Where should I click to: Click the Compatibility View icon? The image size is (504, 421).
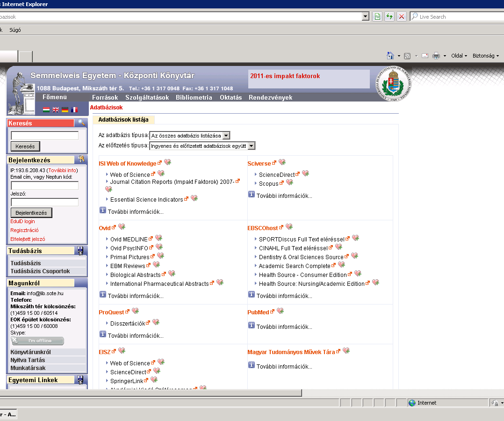(377, 16)
